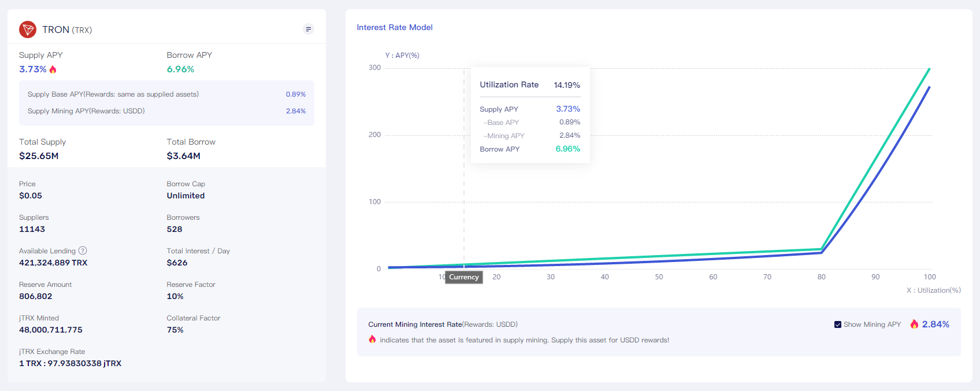Click the Collateral Factor value 75%
Image resolution: width=980 pixels, height=391 pixels.
click(x=175, y=330)
